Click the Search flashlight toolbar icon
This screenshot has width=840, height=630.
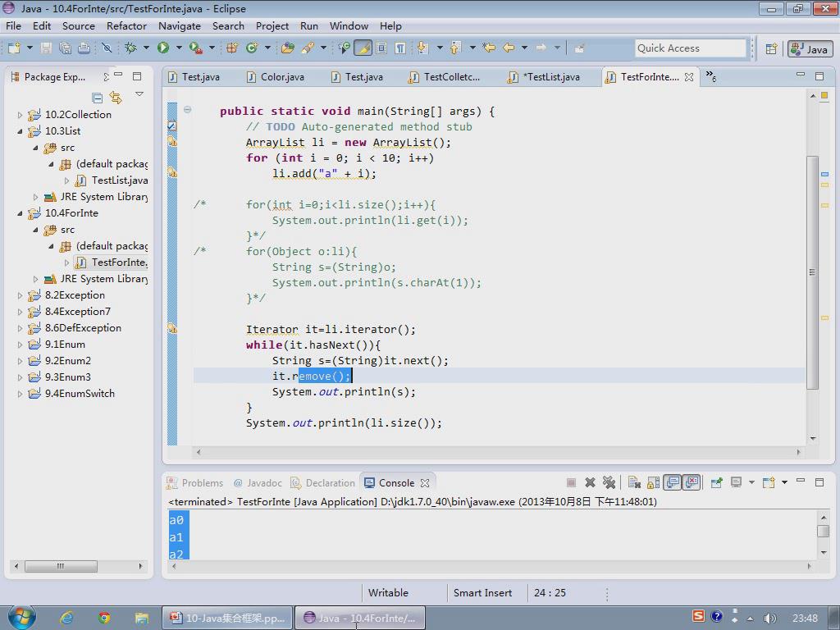pos(308,48)
